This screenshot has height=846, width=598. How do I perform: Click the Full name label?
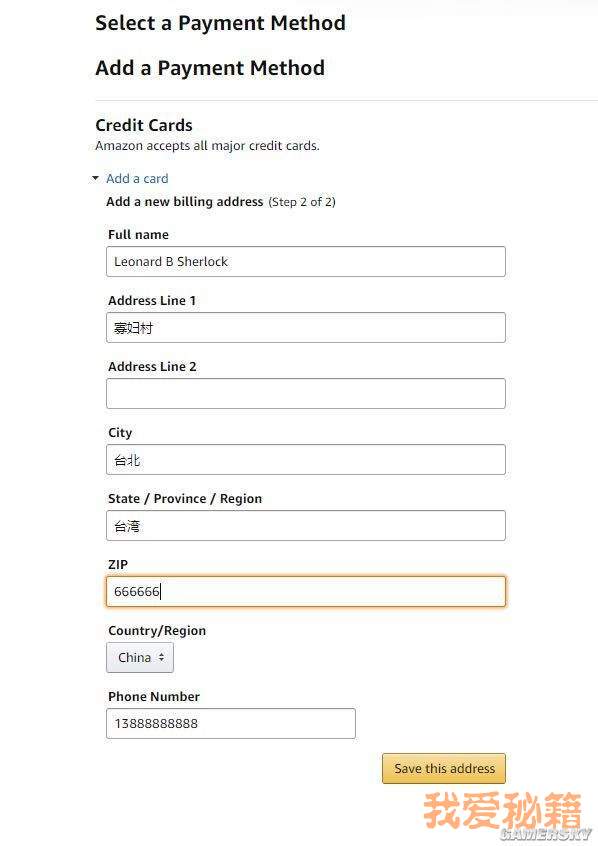(138, 235)
